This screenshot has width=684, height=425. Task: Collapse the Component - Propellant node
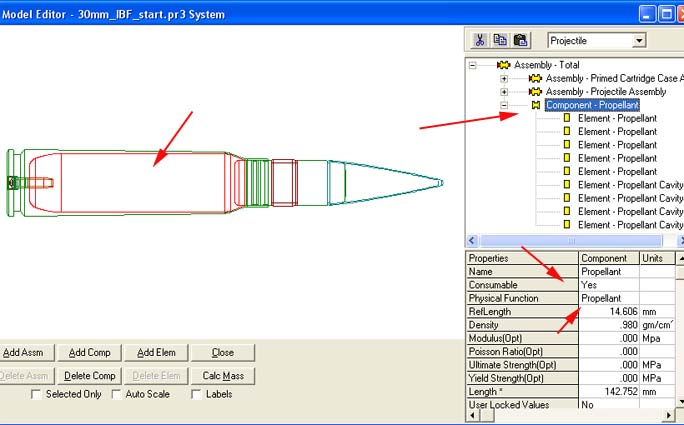pos(504,105)
